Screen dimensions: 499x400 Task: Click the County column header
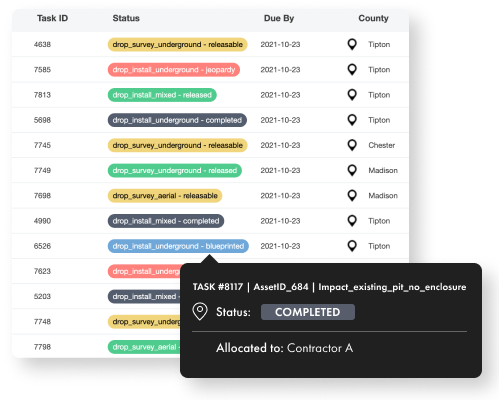click(x=373, y=18)
